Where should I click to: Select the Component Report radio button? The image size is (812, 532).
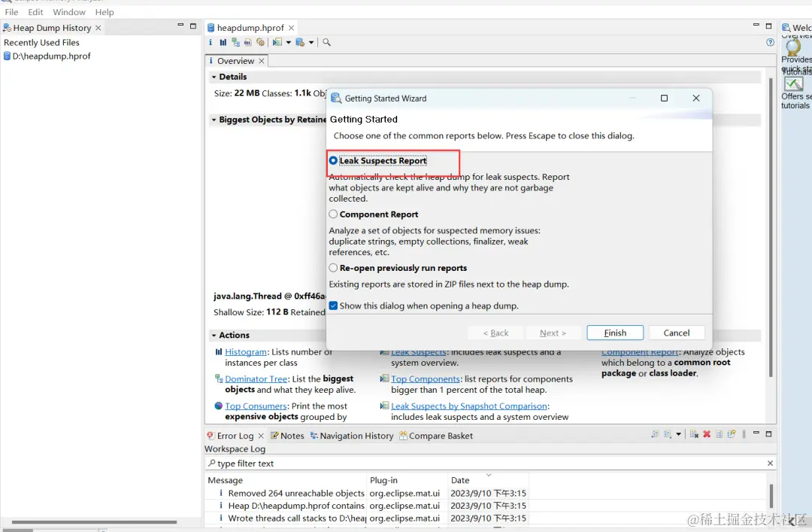pos(333,214)
